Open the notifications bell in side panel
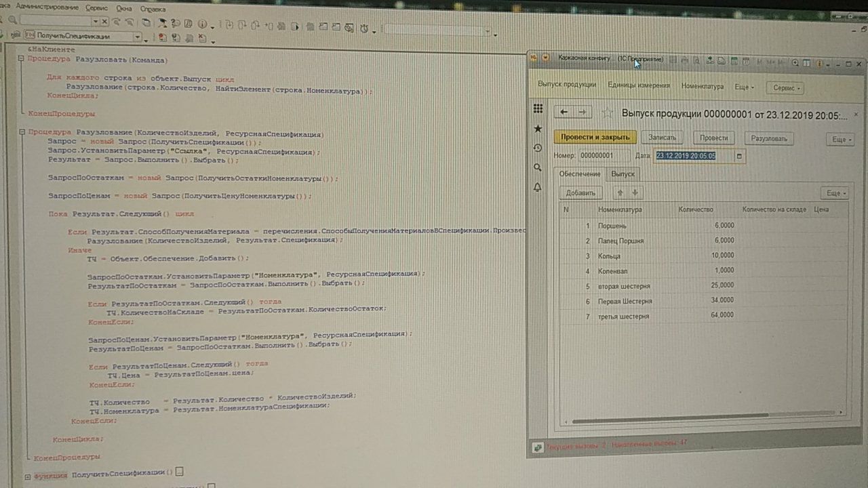Viewport: 868px width, 488px height. (x=538, y=187)
